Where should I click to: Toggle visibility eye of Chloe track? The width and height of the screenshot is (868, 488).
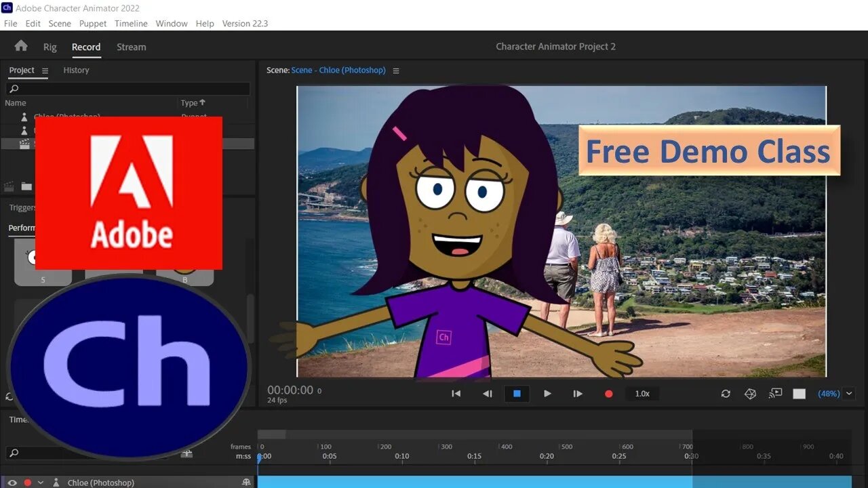(12, 483)
